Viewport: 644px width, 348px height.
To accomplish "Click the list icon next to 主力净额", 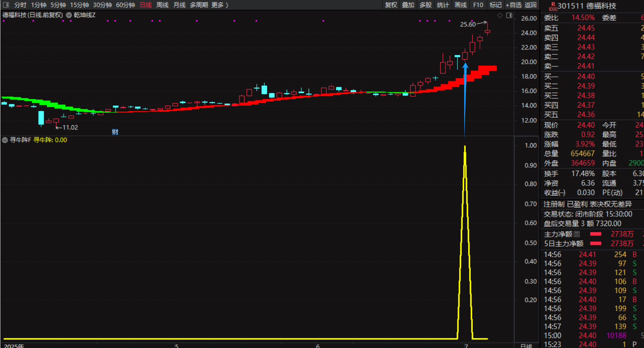I will [x=577, y=234].
